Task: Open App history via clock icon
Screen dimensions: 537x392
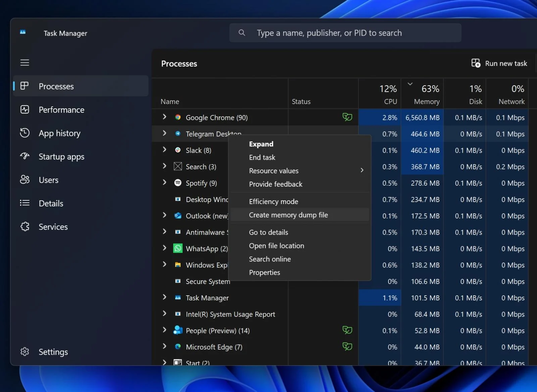Action: coord(25,133)
